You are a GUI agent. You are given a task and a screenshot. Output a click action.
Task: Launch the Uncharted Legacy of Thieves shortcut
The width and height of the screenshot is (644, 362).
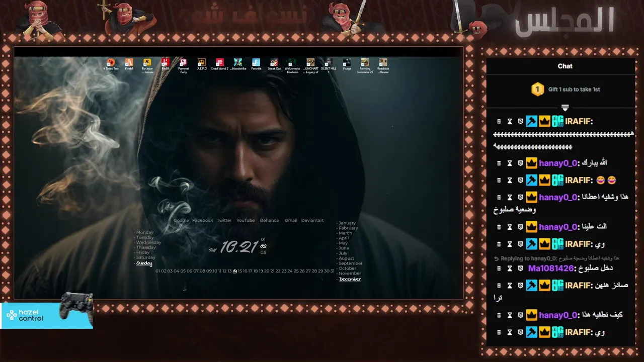[310, 66]
